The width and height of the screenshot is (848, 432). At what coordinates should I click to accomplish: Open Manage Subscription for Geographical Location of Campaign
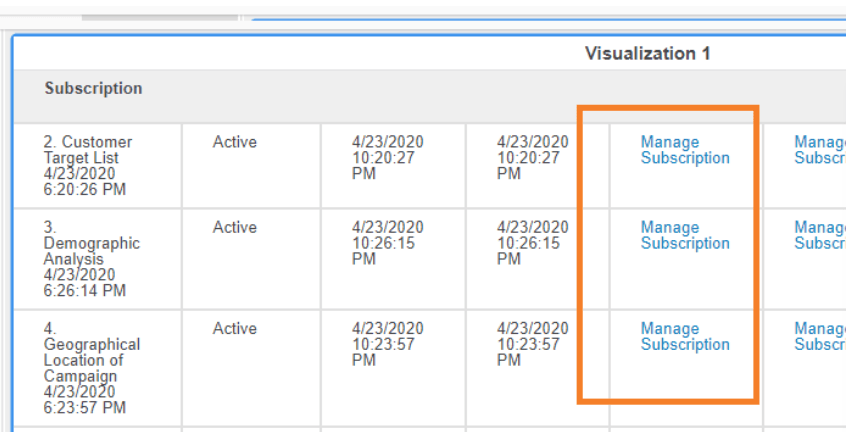[x=685, y=337]
